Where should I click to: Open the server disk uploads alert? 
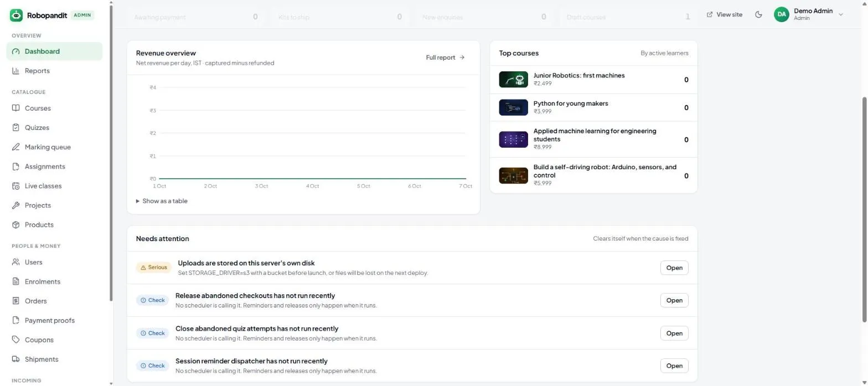pos(674,268)
